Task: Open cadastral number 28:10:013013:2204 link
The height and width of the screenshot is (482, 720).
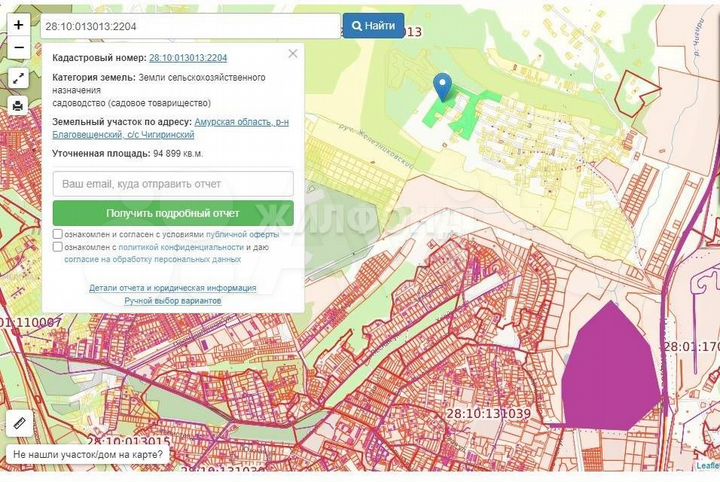Action: coord(188,59)
